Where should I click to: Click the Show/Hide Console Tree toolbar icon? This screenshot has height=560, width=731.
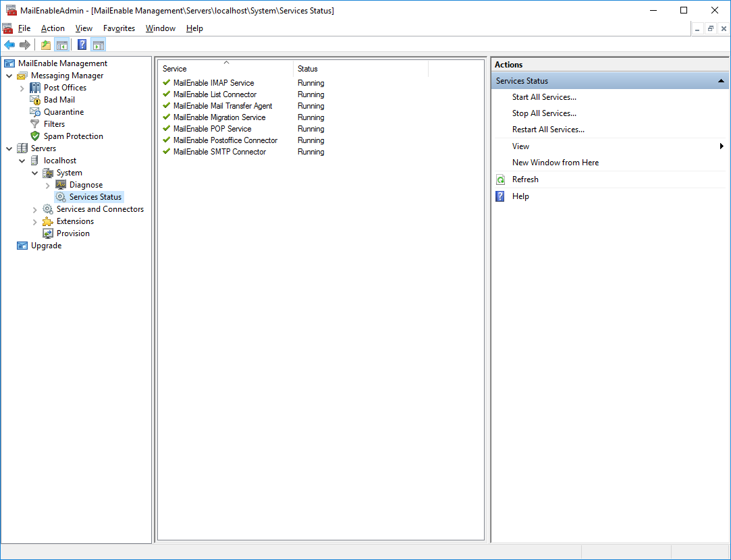(x=62, y=45)
